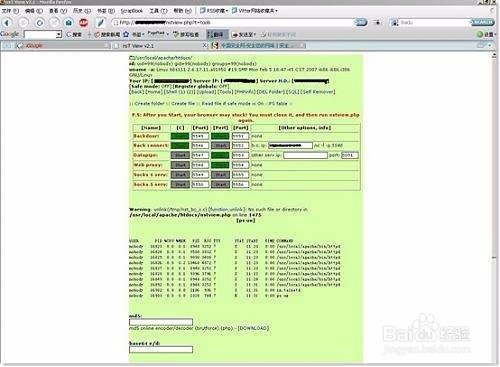
Task: Click the first port field in Backdoor row
Action: [200, 136]
